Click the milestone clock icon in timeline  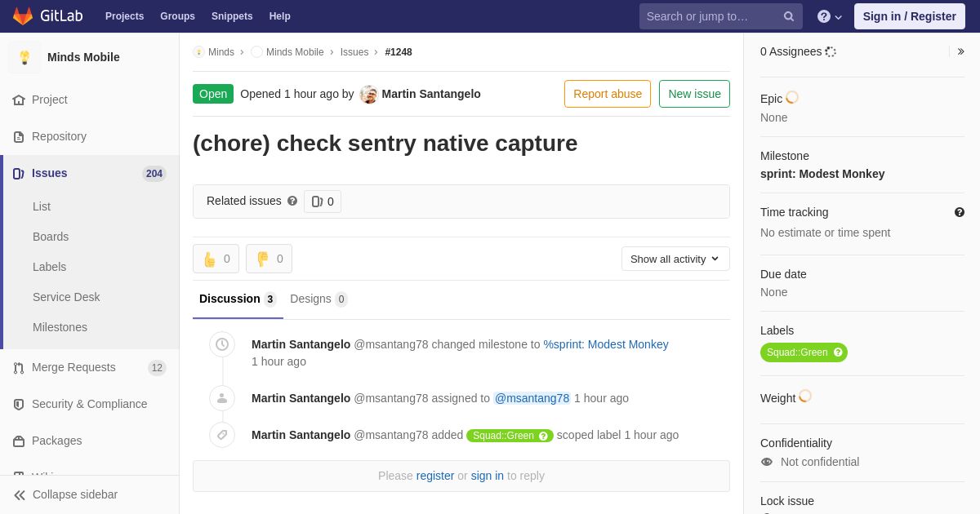(222, 344)
